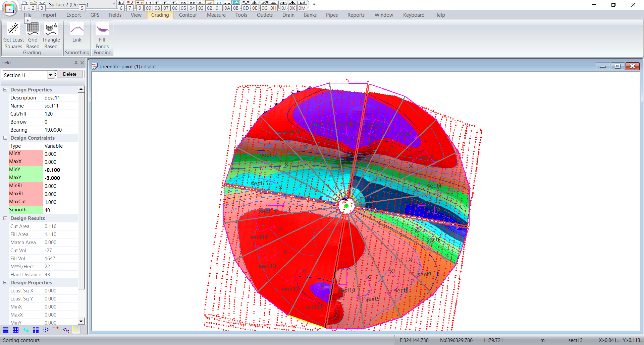
Task: Close the Field panel
Action: [82, 63]
